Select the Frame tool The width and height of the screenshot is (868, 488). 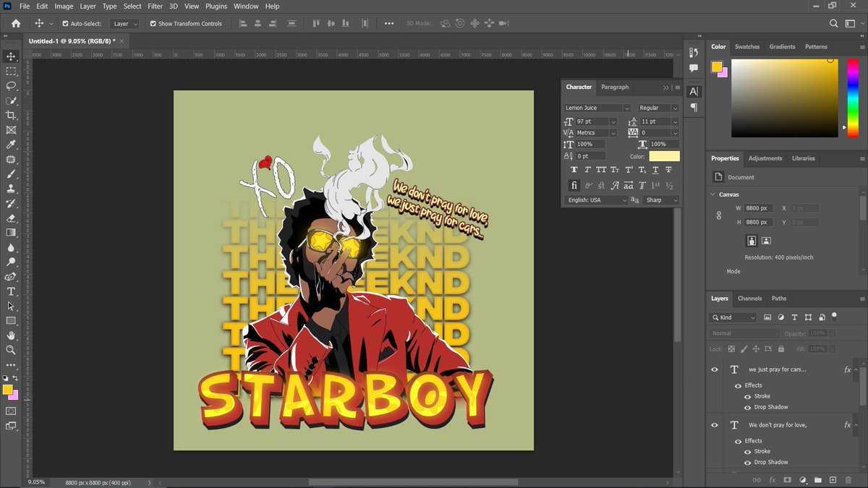click(x=11, y=130)
